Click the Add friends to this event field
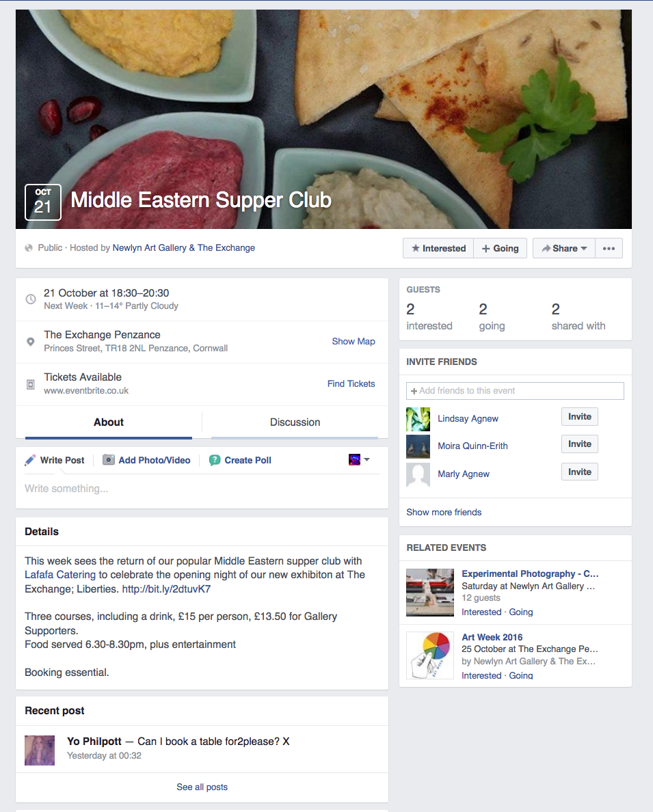The width and height of the screenshot is (653, 812). point(515,391)
